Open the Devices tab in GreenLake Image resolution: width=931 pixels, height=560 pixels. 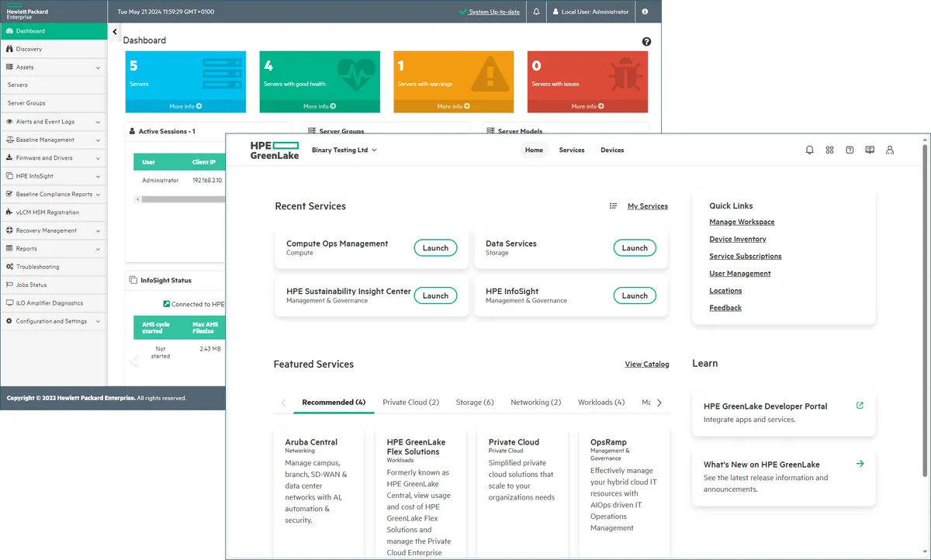[x=612, y=150]
